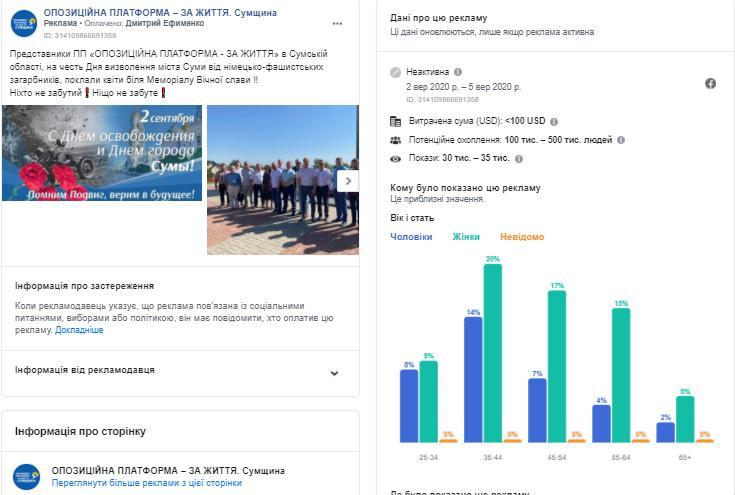Open the ОПОЗИЦІЙНА ПЛАТФОРМА page title link
Screen dimensions: 735x495
(147, 12)
